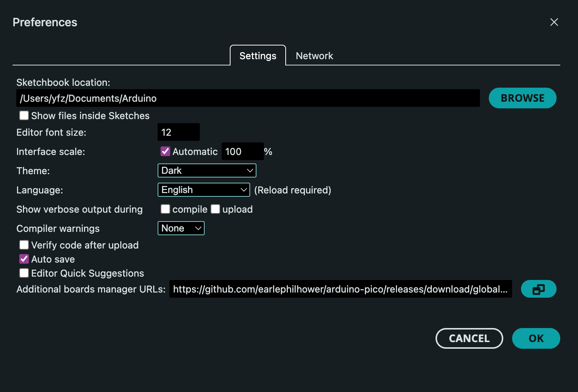
Task: Click the BROWSE button for sketchbook location
Action: (x=522, y=98)
